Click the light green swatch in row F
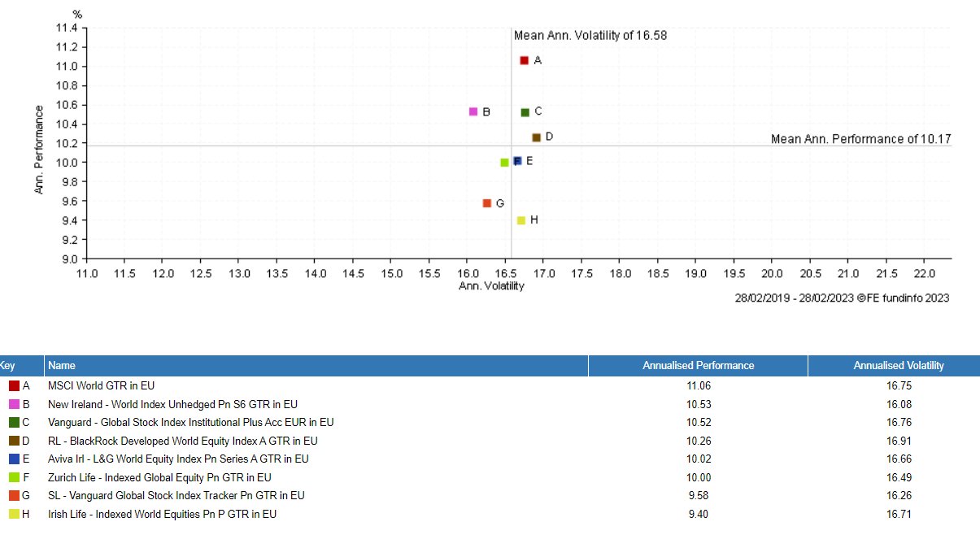 [x=14, y=477]
